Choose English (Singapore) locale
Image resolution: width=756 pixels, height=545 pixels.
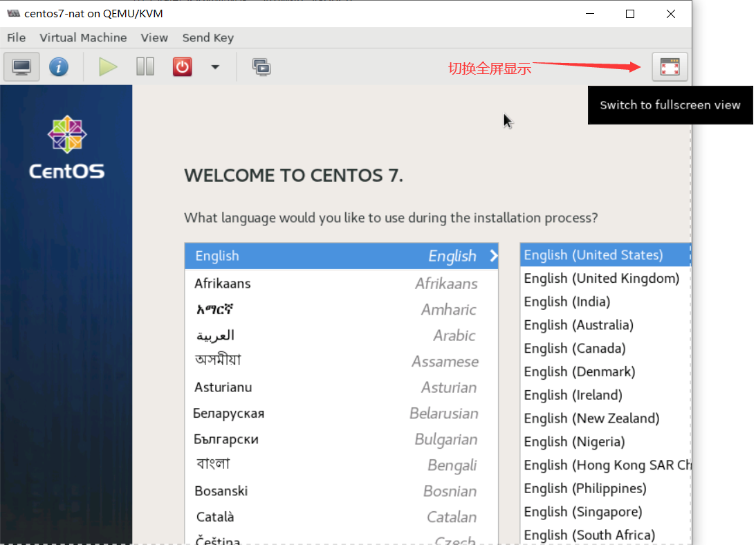[x=606, y=512]
